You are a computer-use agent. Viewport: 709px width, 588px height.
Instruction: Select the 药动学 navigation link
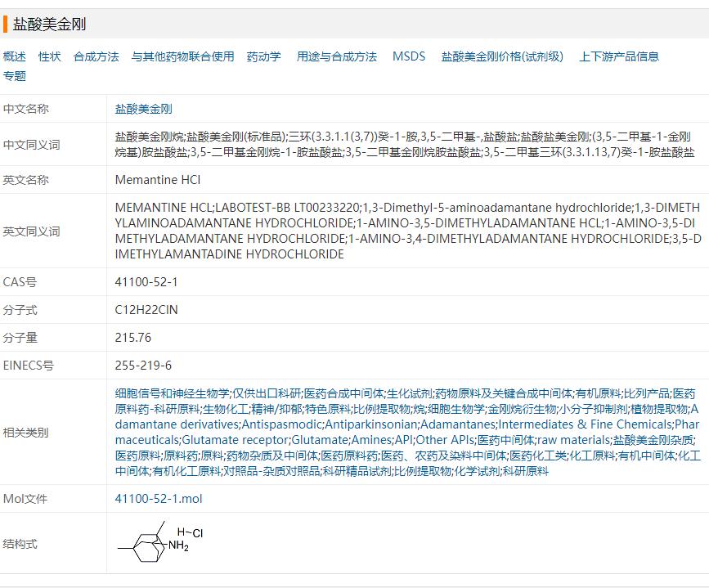coord(264,56)
